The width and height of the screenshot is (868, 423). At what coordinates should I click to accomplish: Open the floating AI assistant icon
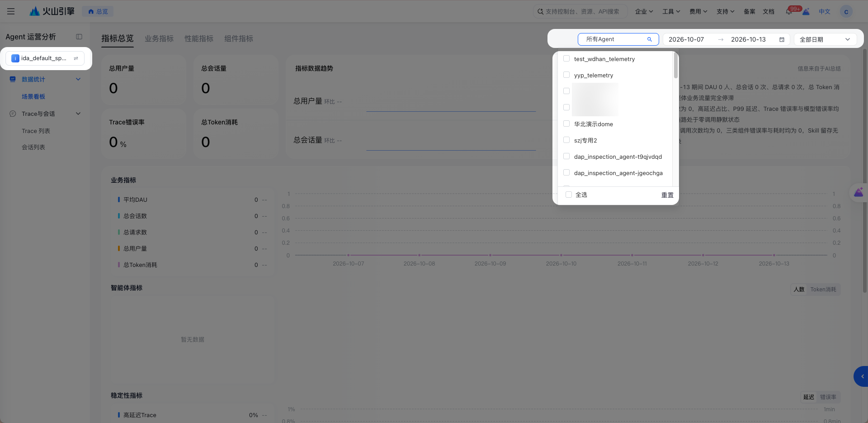pos(859,193)
